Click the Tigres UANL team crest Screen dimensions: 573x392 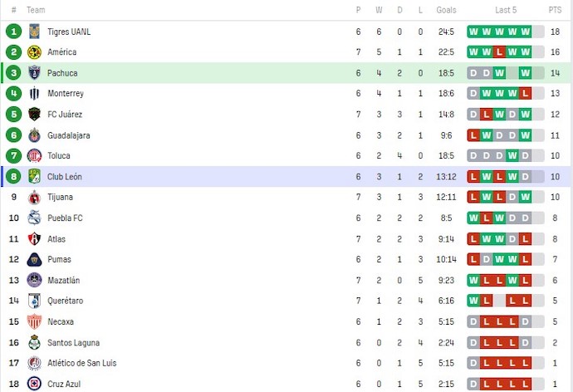pyautogui.click(x=34, y=32)
